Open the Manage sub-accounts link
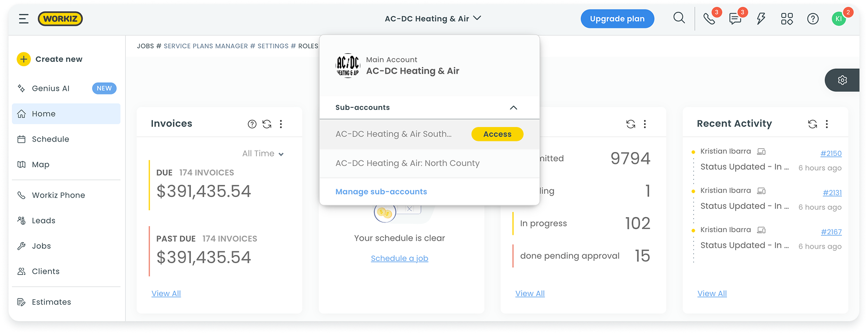 click(381, 192)
